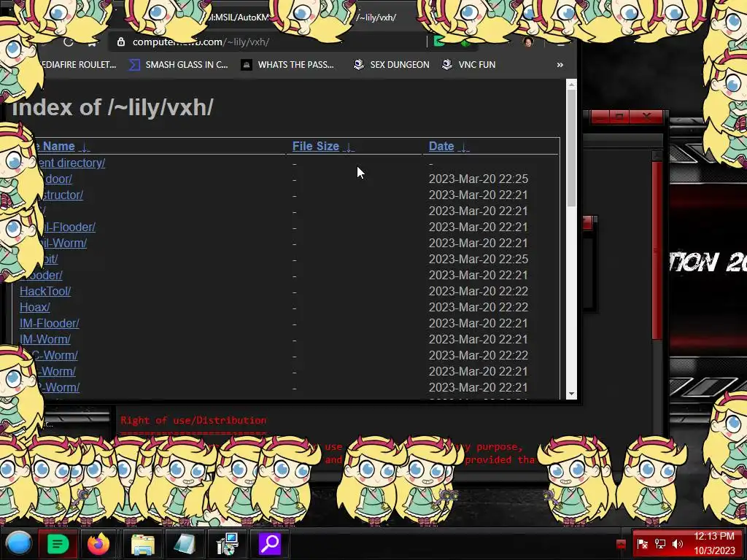Switch to the /~lily/vxh/ tab
This screenshot has height=560, width=747.
click(x=376, y=17)
